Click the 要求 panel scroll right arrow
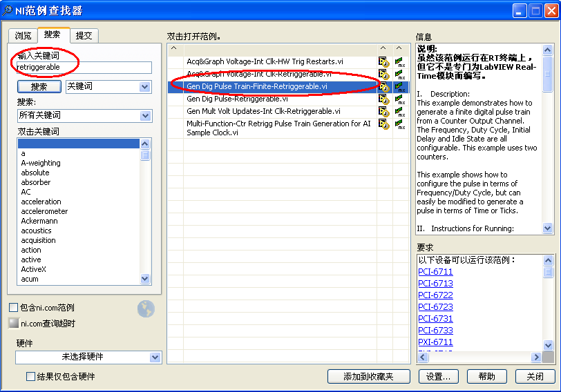561x392 pixels. point(536,357)
